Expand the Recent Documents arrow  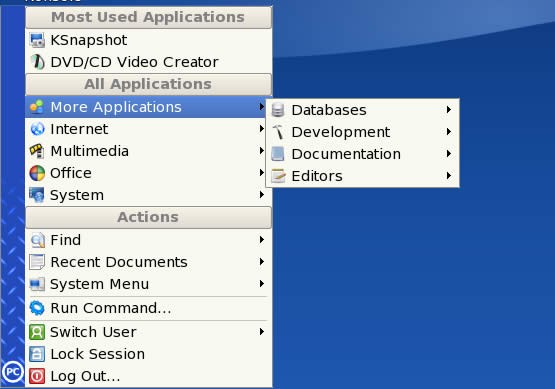click(262, 262)
